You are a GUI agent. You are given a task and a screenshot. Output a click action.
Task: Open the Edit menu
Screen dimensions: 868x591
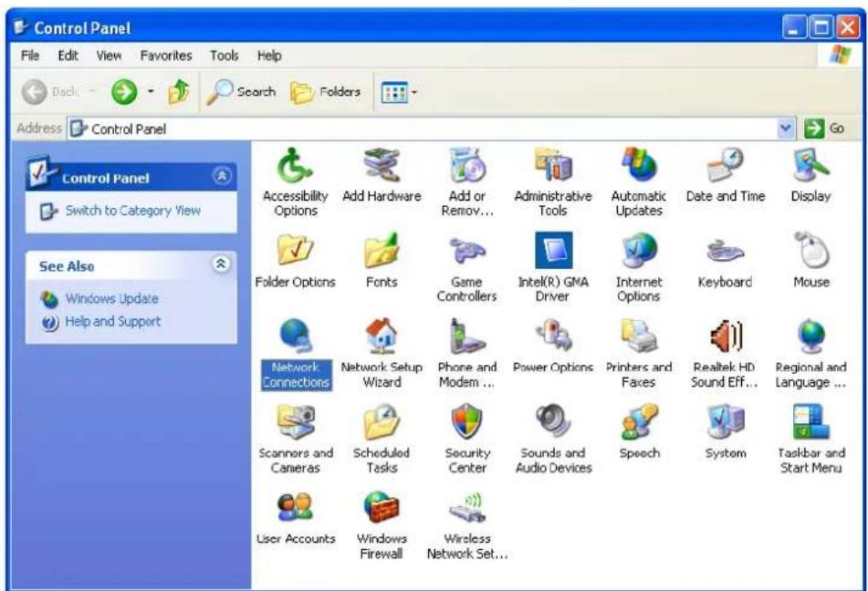[68, 56]
